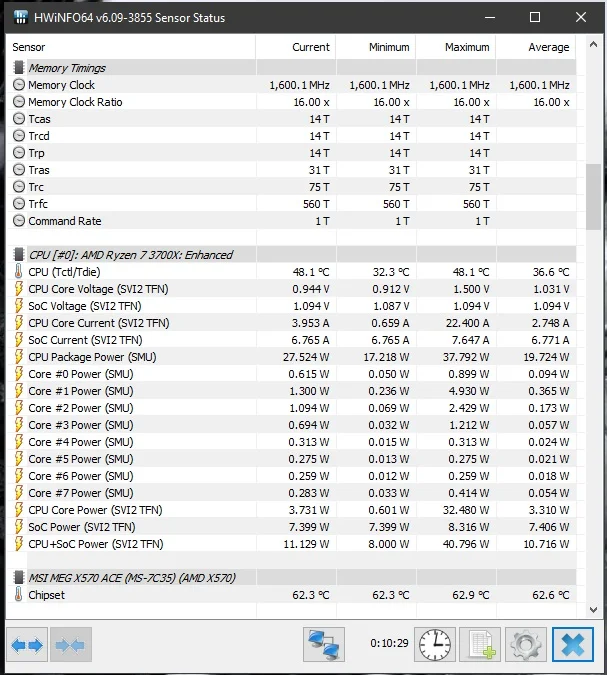Screen dimensions: 607x675
Task: Click the 0:10:29 elapsed time display
Action: (x=389, y=643)
